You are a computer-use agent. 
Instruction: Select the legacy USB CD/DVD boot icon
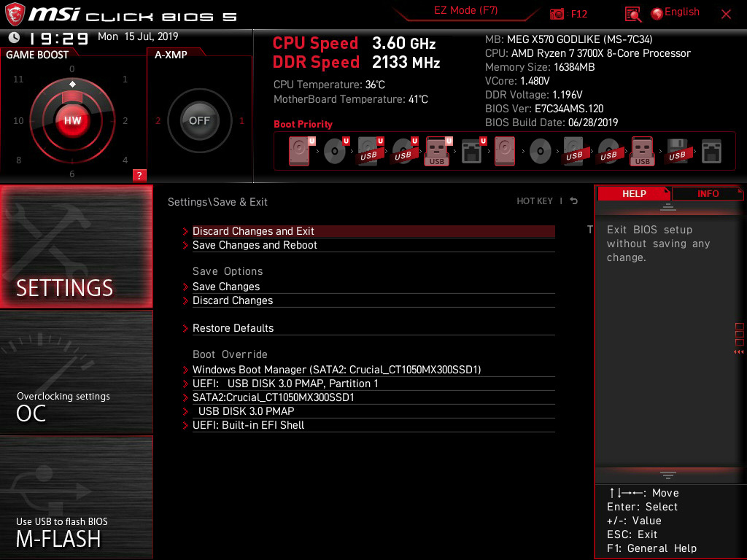pyautogui.click(x=608, y=151)
